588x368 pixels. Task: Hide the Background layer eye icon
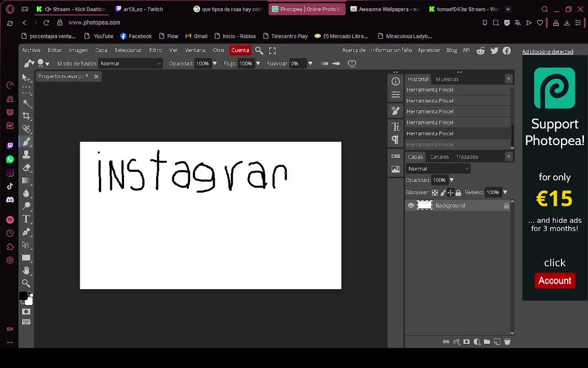point(411,205)
